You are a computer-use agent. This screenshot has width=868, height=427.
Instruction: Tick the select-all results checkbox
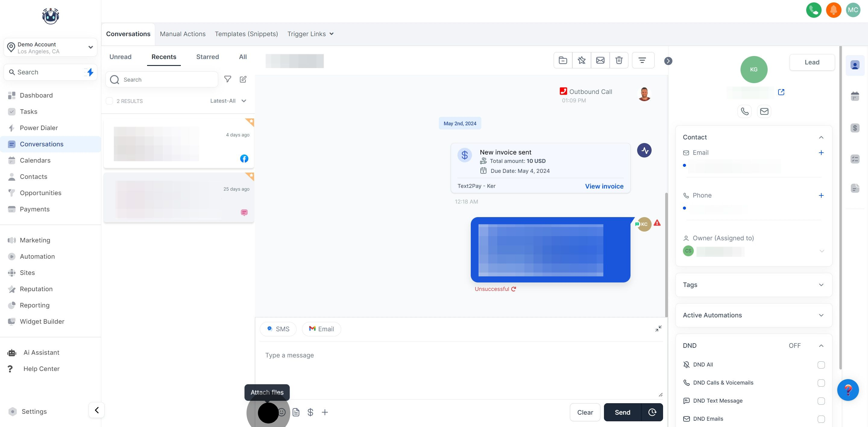pyautogui.click(x=109, y=101)
